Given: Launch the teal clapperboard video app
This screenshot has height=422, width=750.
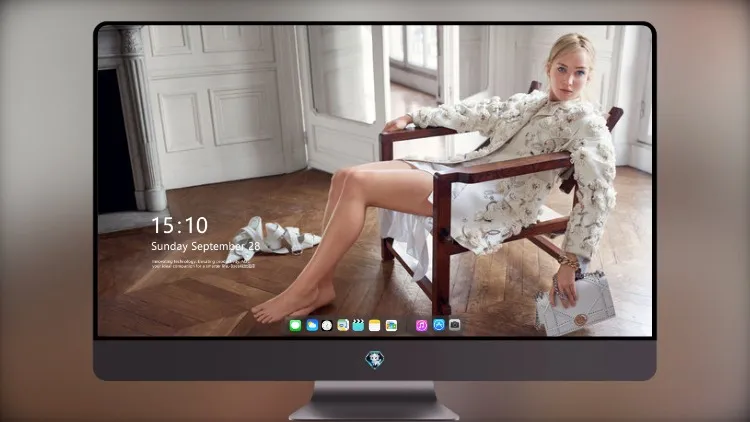Looking at the screenshot, I should [358, 325].
